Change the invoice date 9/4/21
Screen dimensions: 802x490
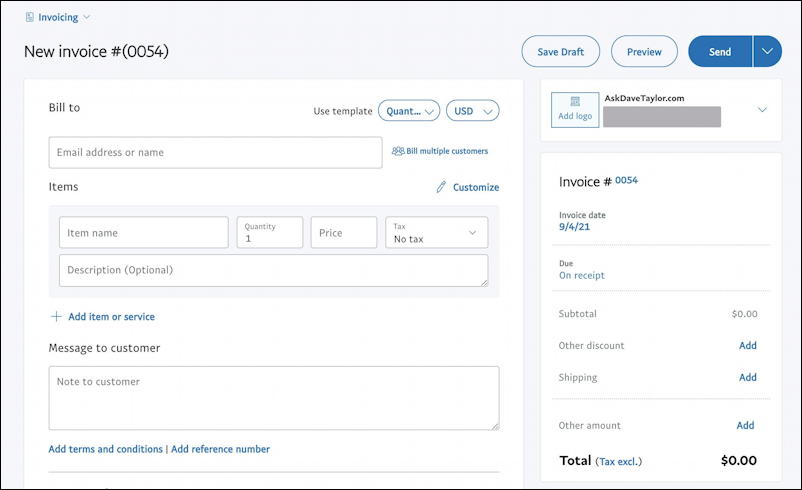point(574,227)
